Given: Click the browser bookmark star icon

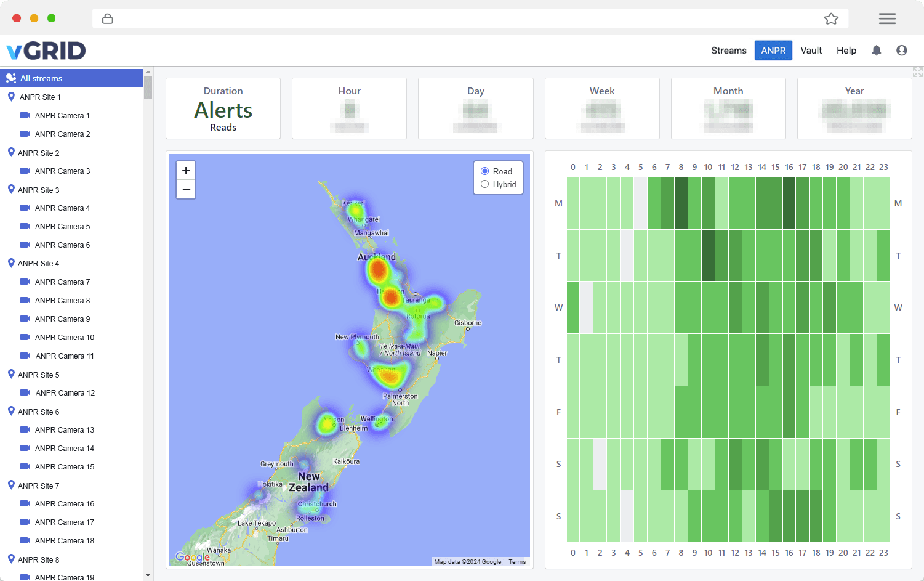Looking at the screenshot, I should [x=831, y=18].
